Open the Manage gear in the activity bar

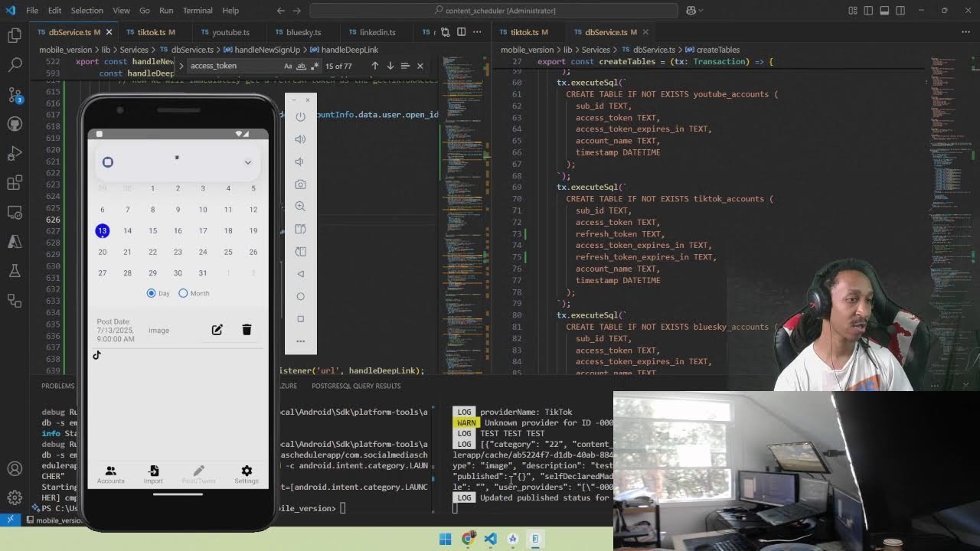[x=15, y=497]
